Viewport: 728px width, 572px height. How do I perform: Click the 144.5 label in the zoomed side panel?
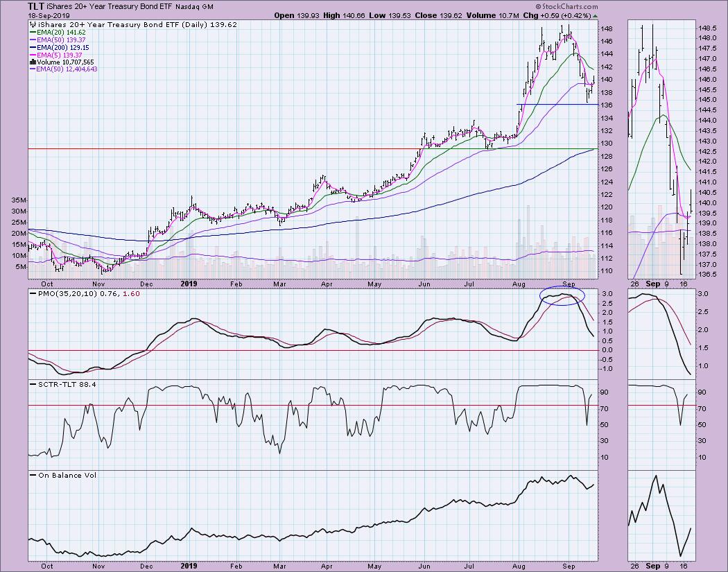tap(707, 110)
